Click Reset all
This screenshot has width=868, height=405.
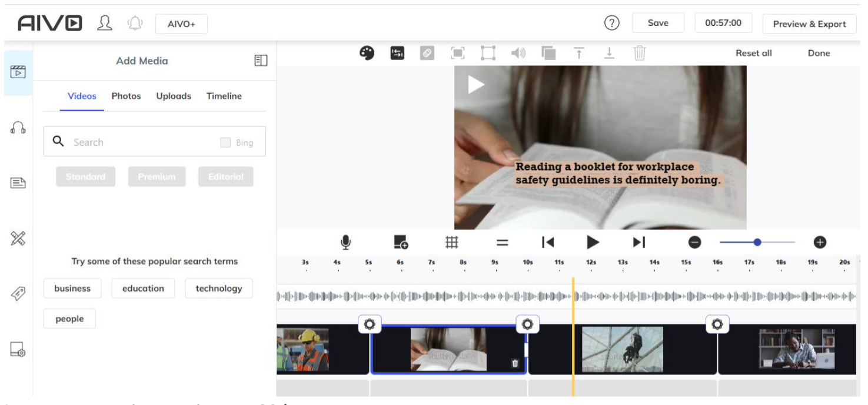(753, 53)
